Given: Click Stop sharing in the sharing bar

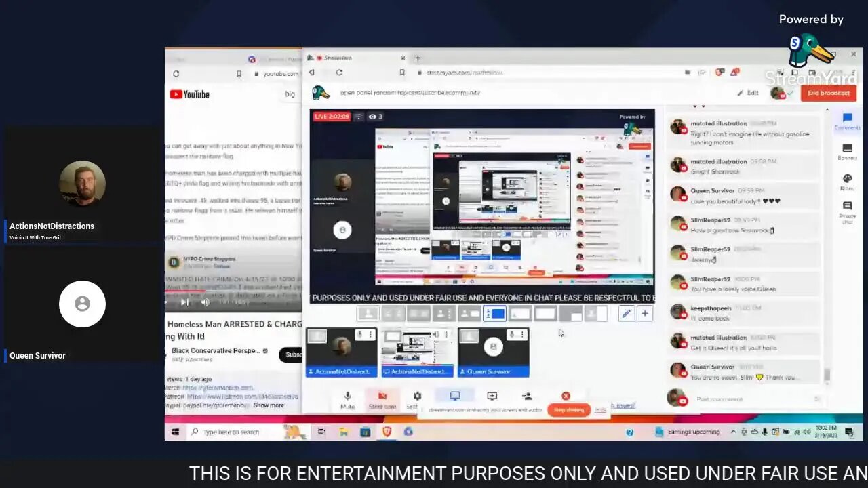Looking at the screenshot, I should 569,410.
